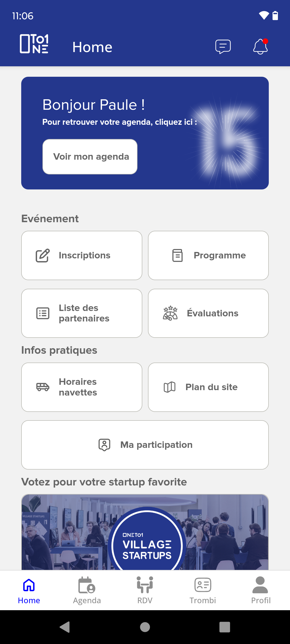Open the Évaluations tile
The image size is (290, 644).
click(x=208, y=313)
